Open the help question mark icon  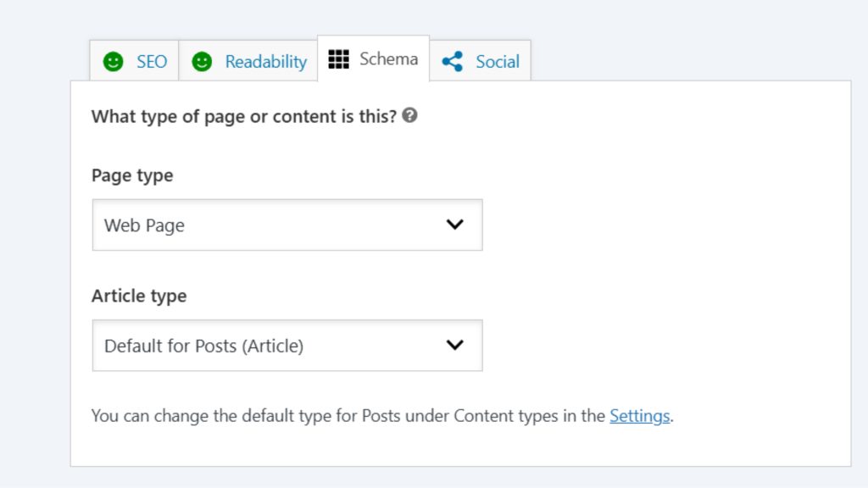(409, 115)
